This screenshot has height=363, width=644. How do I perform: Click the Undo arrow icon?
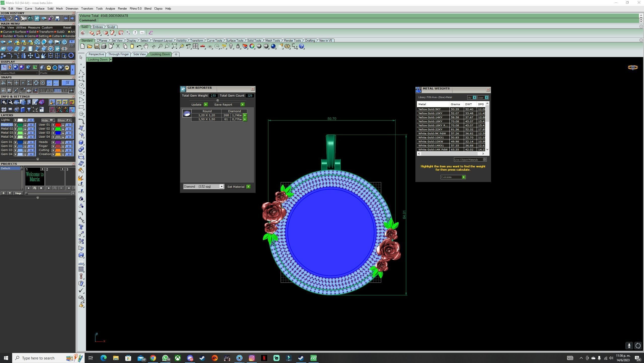pos(139,46)
